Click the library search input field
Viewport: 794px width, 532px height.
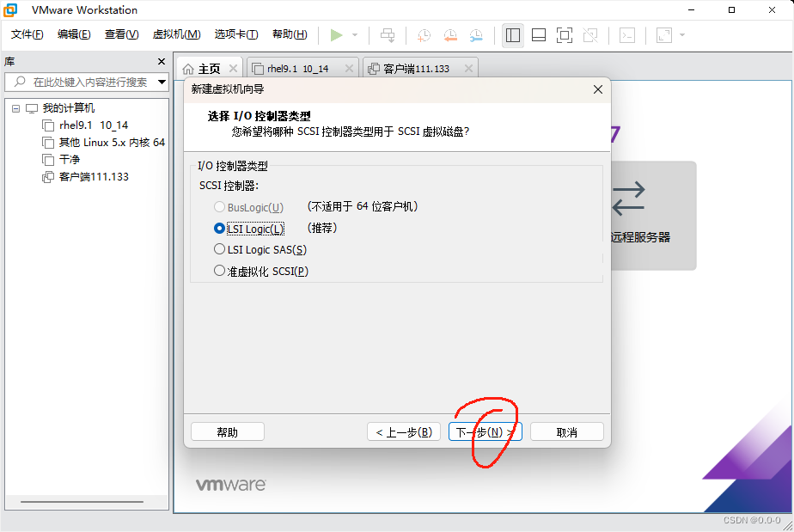pyautogui.click(x=85, y=83)
